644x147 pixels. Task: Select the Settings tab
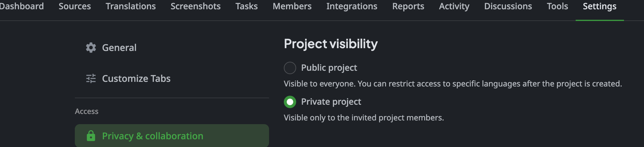[600, 6]
